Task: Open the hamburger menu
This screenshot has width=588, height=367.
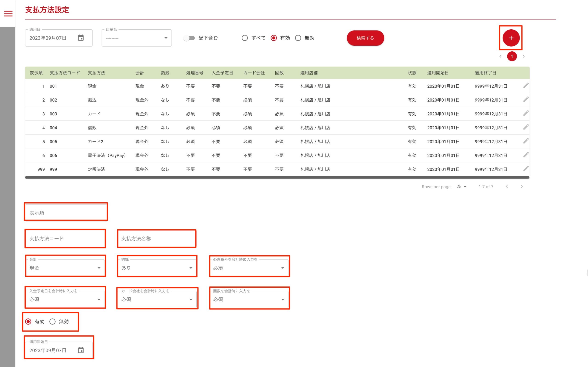Action: (8, 14)
